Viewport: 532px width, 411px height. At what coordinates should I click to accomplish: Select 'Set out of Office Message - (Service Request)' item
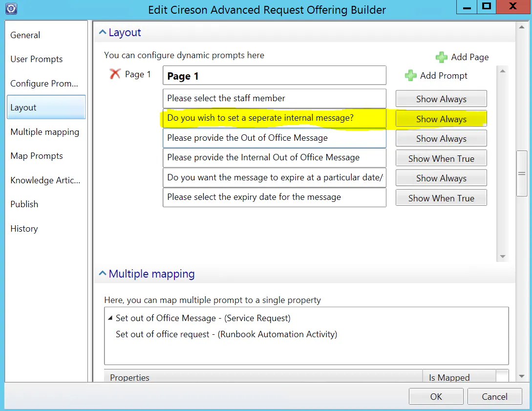[x=203, y=318]
